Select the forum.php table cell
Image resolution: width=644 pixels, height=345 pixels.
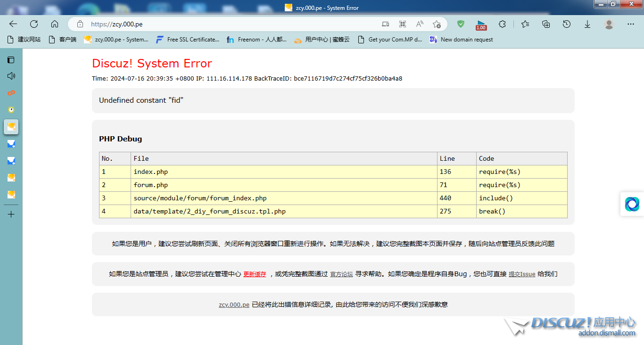click(x=284, y=185)
